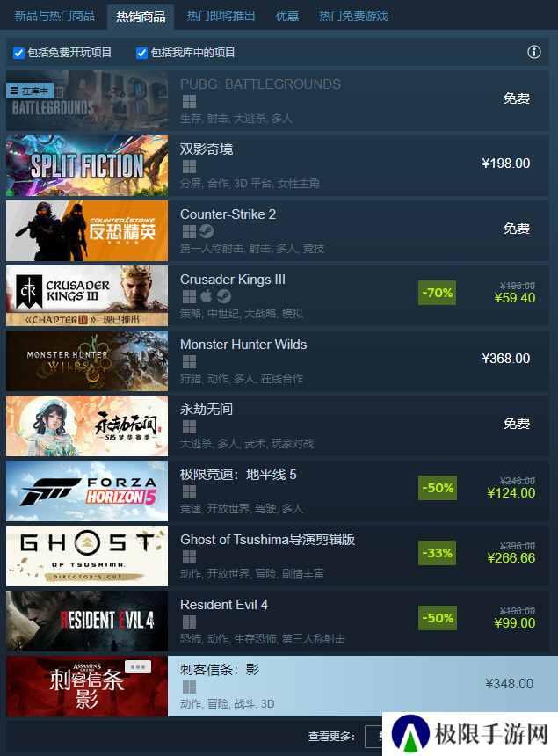Screen dimensions: 558x756
Task: Uncheck 包括免费开玩项目 checkbox
Action: click(18, 53)
